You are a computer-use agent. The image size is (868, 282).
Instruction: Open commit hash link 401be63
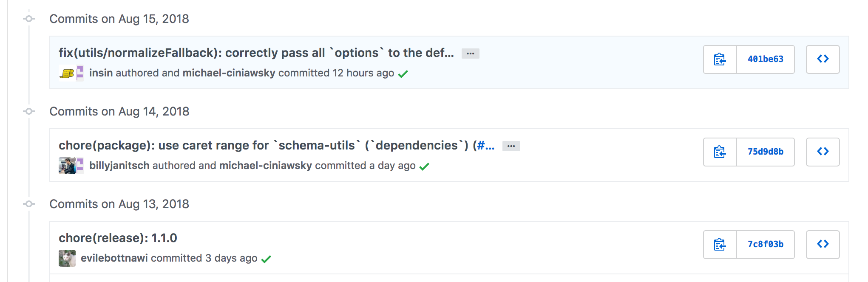point(765,59)
